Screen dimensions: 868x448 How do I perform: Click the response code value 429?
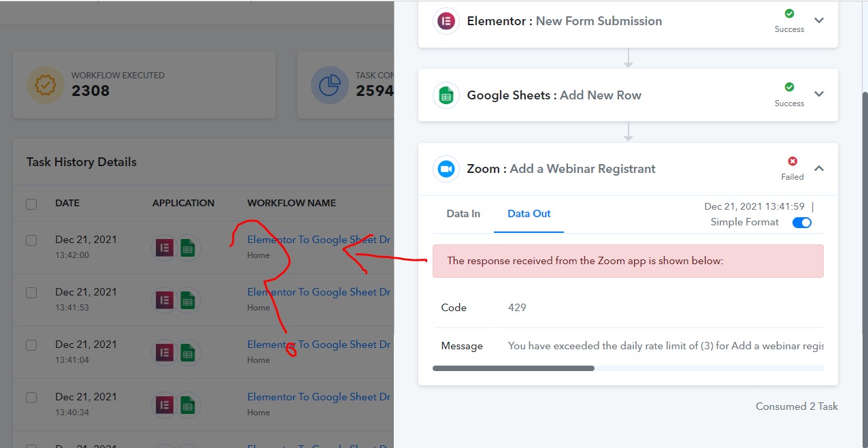click(x=517, y=308)
